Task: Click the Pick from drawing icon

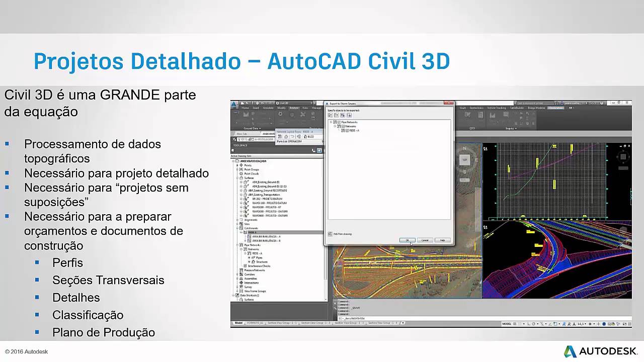Action: coord(330,234)
